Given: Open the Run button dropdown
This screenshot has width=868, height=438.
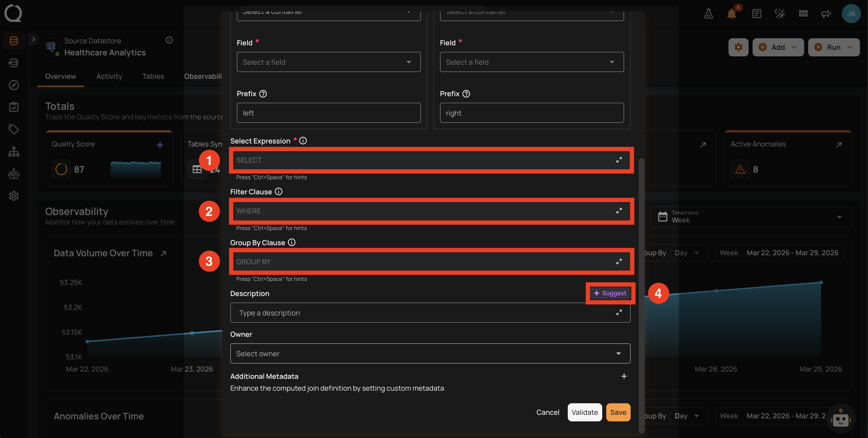Looking at the screenshot, I should point(834,47).
